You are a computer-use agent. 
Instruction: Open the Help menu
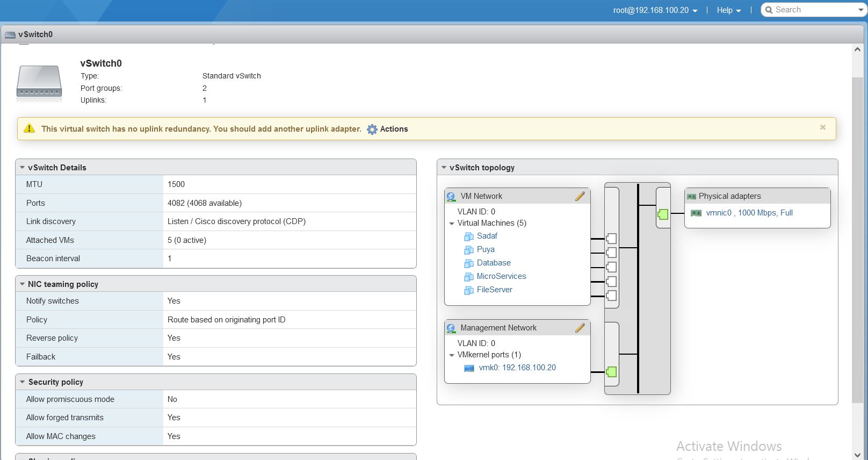pyautogui.click(x=728, y=10)
